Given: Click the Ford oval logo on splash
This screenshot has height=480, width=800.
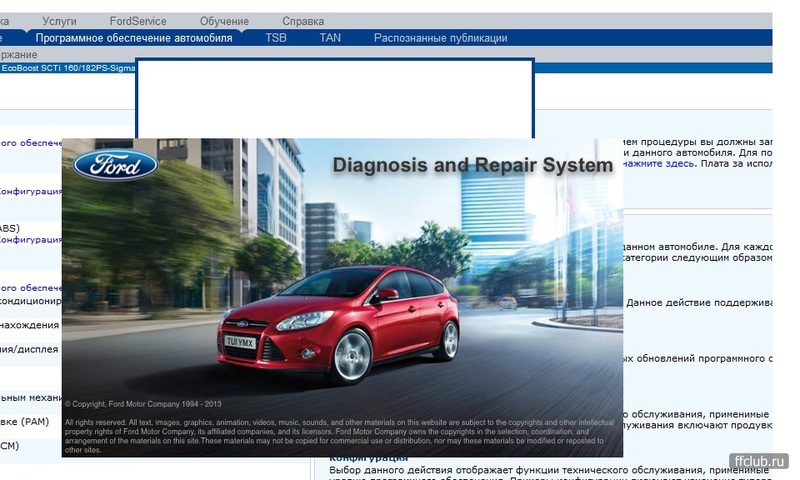Looking at the screenshot, I should [x=115, y=165].
